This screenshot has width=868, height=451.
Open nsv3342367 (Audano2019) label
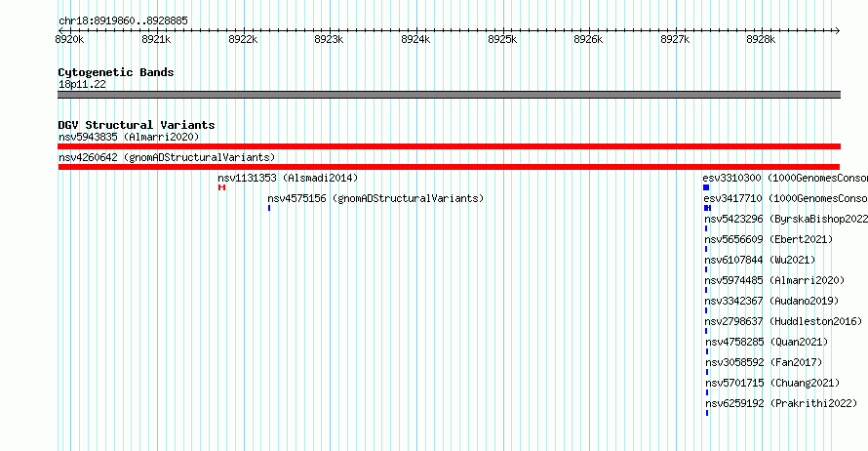coord(771,301)
